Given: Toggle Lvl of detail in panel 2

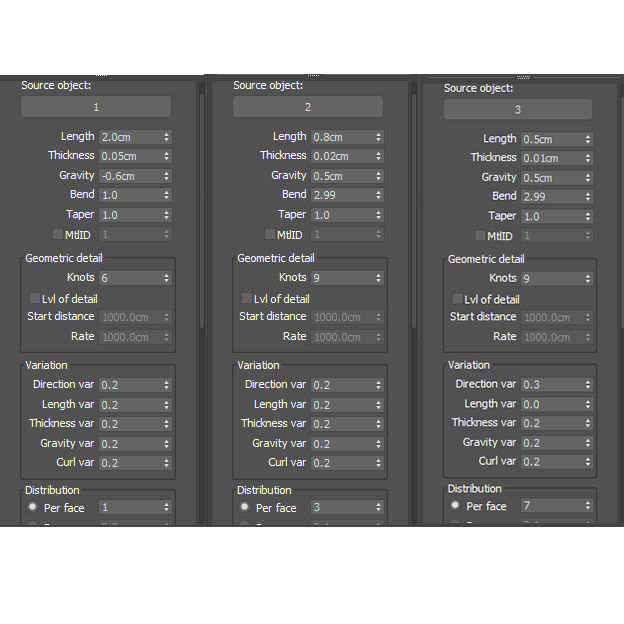Looking at the screenshot, I should (247, 298).
